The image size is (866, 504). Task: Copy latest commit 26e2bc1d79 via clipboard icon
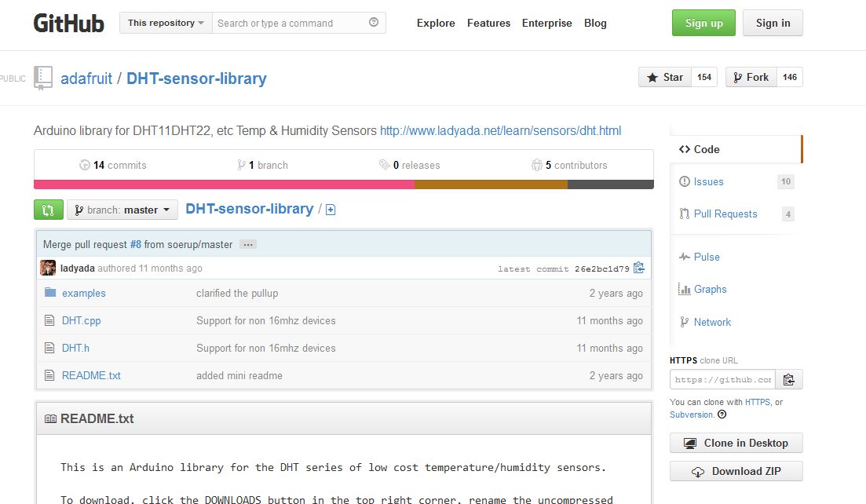(638, 268)
